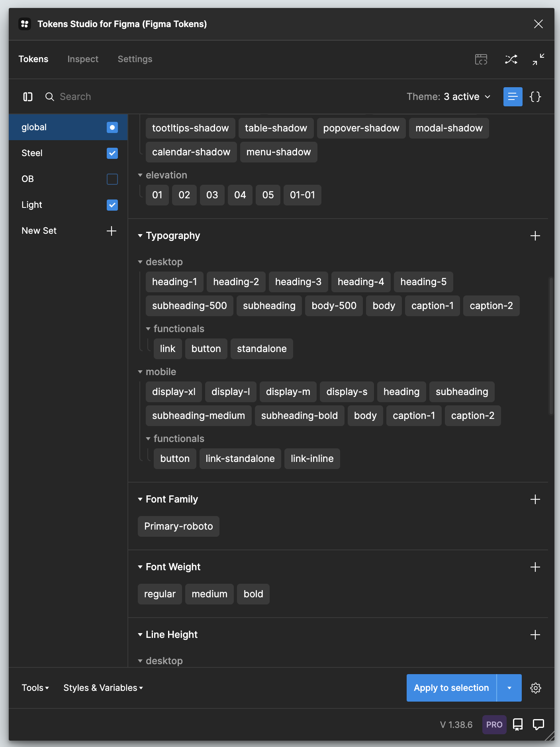The width and height of the screenshot is (560, 747).
Task: Open the feedback chat bubble icon
Action: (x=538, y=725)
